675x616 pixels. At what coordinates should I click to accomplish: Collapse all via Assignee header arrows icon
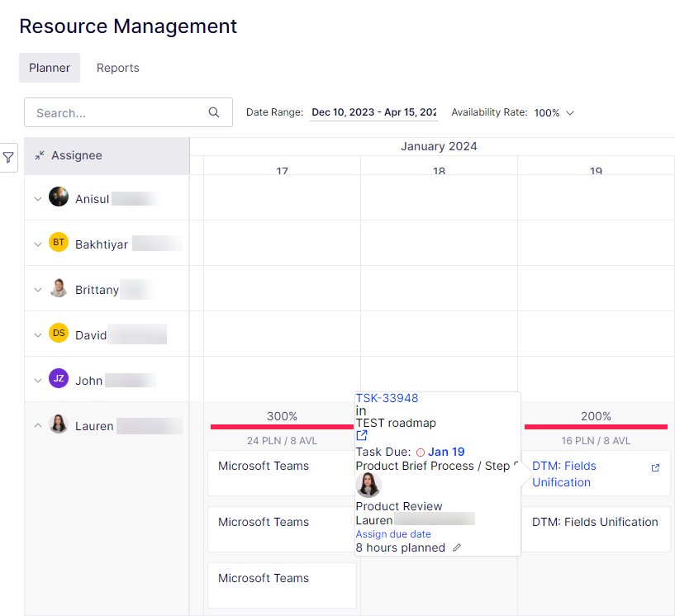tap(40, 155)
